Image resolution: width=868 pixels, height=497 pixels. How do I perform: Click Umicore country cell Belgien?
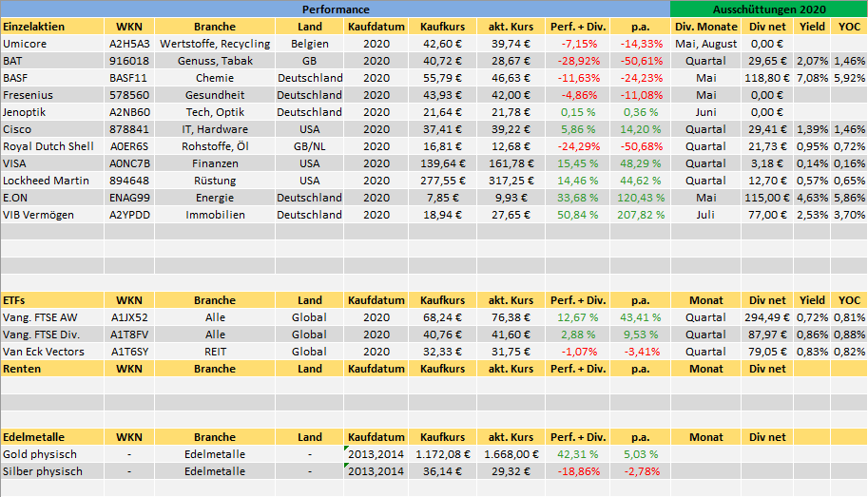tap(309, 44)
